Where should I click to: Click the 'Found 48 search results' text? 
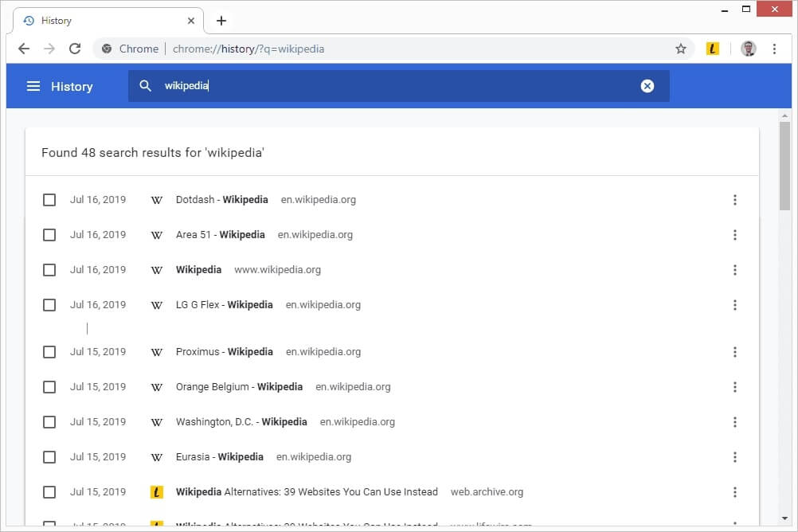pyautogui.click(x=153, y=153)
